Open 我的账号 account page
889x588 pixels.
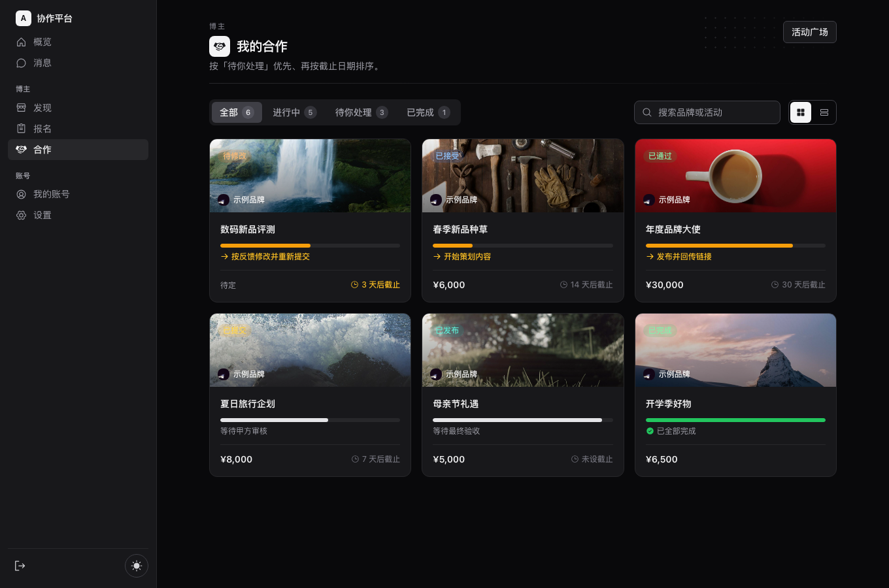(78, 194)
